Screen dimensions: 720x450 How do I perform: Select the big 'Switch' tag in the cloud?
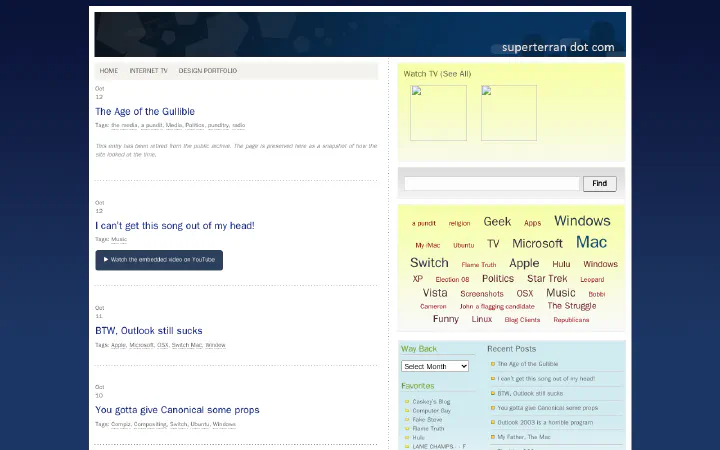[429, 263]
